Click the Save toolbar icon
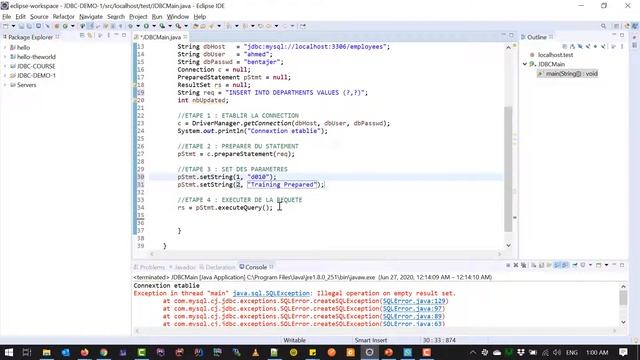This screenshot has width=640, height=360. pos(21,26)
